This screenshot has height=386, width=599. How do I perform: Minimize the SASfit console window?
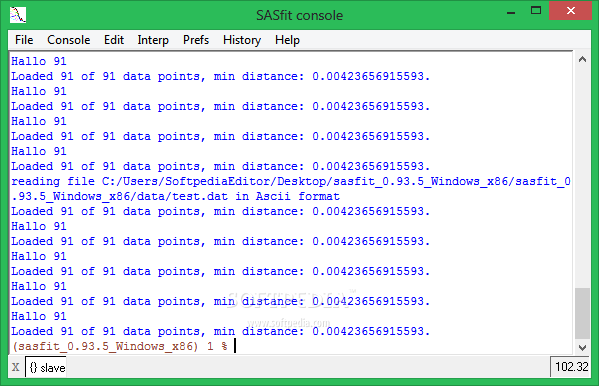pyautogui.click(x=511, y=12)
